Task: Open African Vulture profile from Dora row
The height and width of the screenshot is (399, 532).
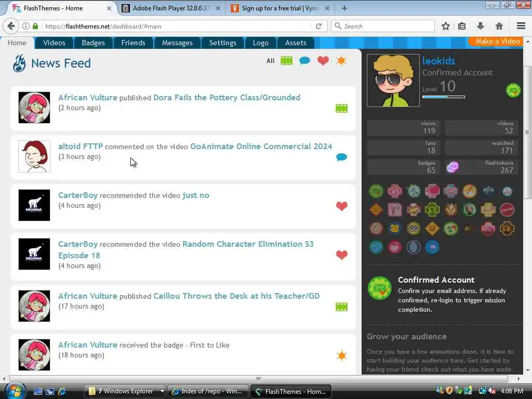Action: [87, 98]
